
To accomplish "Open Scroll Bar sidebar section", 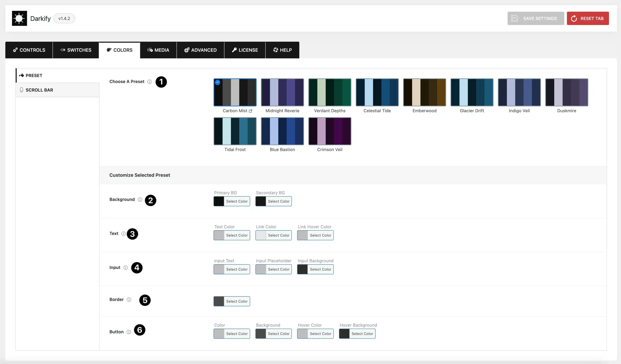I will [57, 90].
